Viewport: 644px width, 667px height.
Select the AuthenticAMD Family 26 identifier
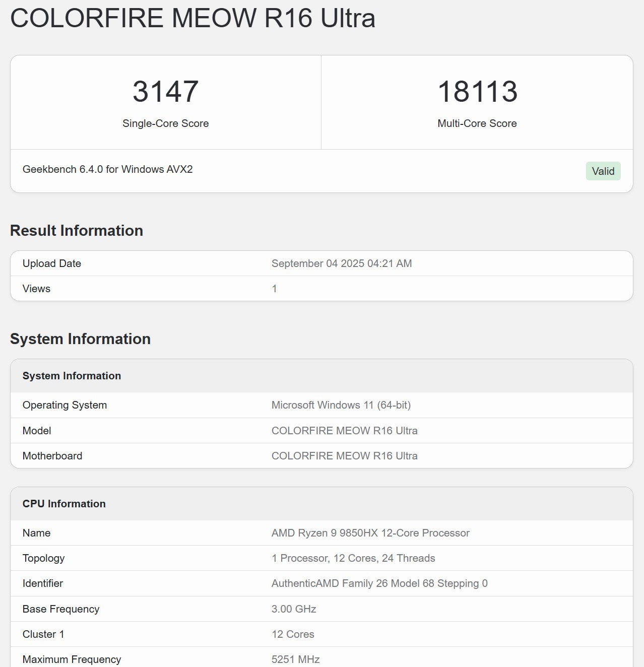click(x=379, y=583)
